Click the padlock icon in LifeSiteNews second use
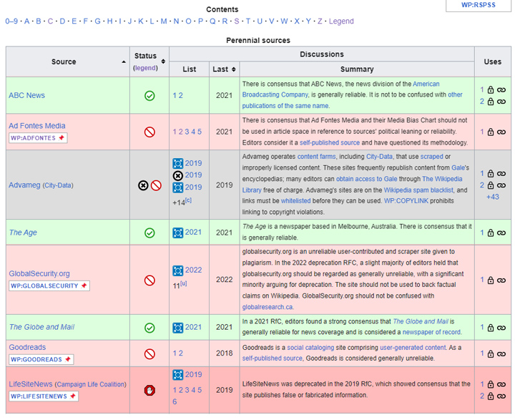Viewport: 515px width, 420px height. coord(491,396)
